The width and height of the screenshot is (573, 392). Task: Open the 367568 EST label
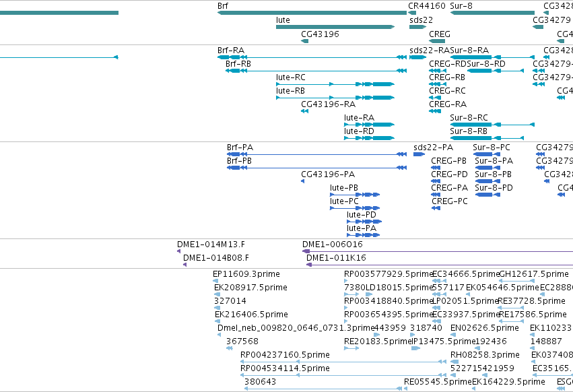(x=242, y=341)
